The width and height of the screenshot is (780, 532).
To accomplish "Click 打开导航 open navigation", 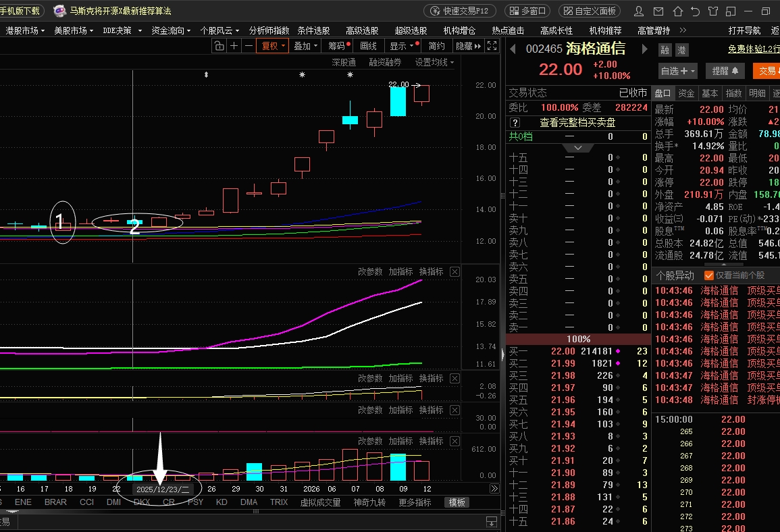I will (x=744, y=31).
